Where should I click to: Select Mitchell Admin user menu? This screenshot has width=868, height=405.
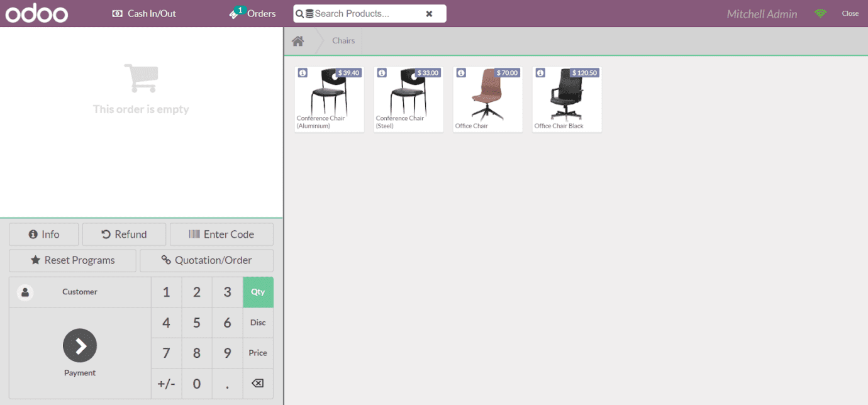pos(762,13)
